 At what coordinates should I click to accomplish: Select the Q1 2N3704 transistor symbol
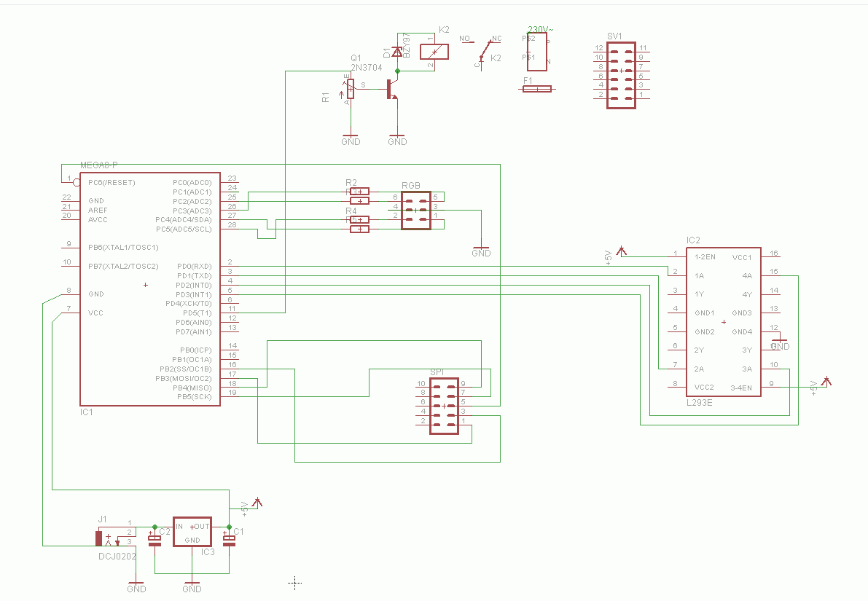tap(393, 89)
